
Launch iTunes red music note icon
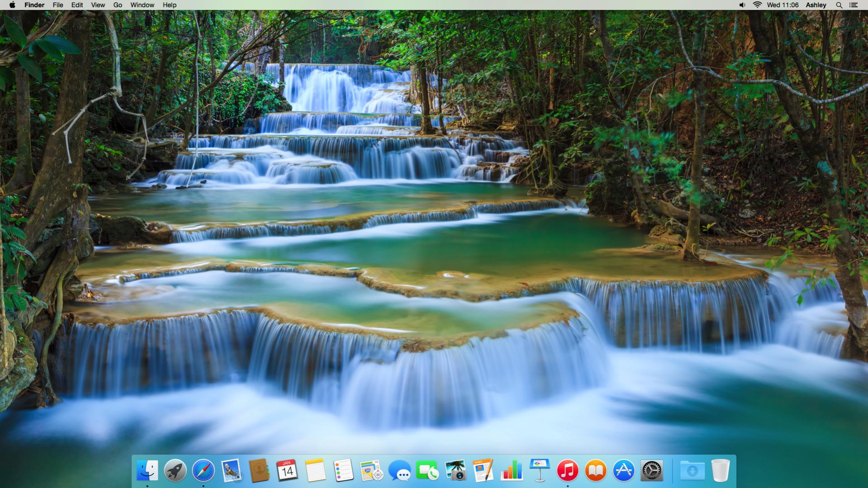coord(568,470)
